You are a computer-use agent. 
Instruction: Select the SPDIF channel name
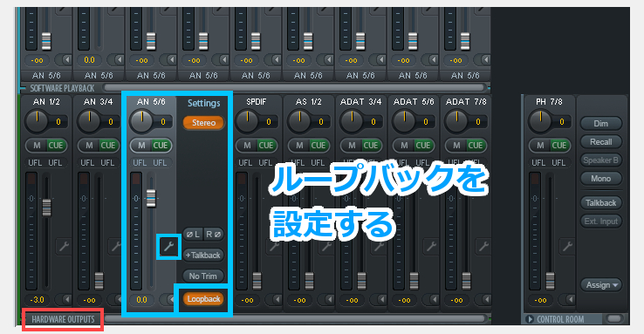(x=257, y=102)
